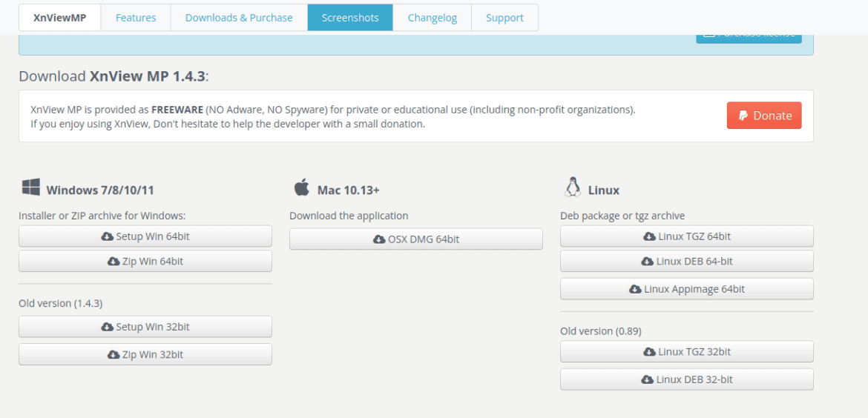
Task: Download Setup Win 32bit installer
Action: 145,327
